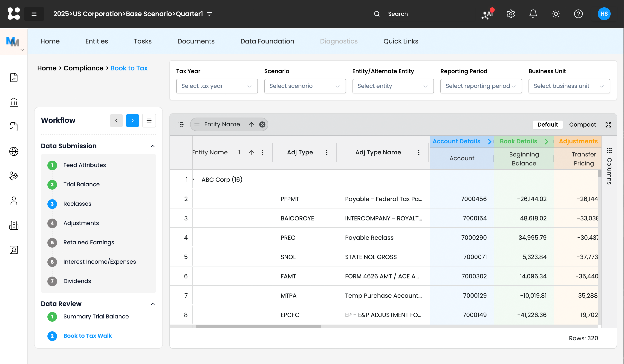This screenshot has height=364, width=624.
Task: Expand grid to fullscreen icon
Action: tap(608, 124)
